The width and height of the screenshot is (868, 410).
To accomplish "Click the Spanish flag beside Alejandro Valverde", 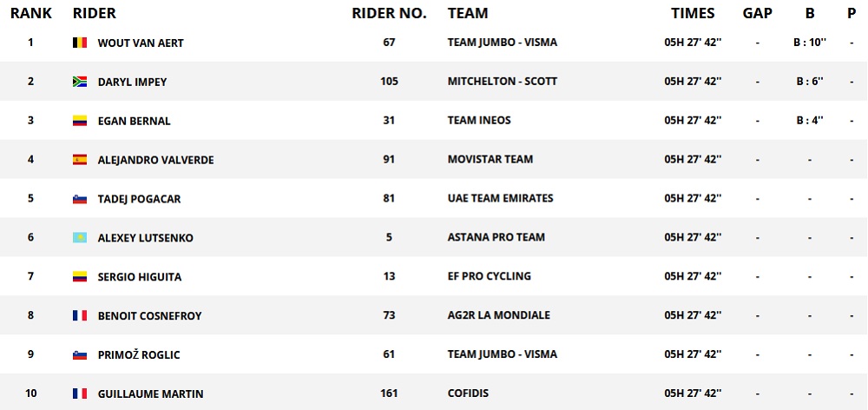I will click(80, 160).
